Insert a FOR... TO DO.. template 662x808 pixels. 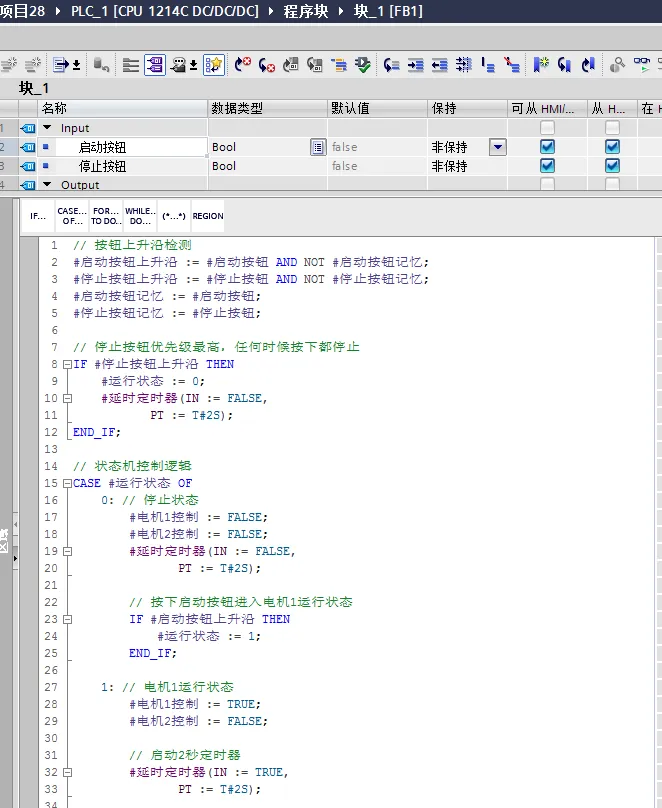coord(106,216)
